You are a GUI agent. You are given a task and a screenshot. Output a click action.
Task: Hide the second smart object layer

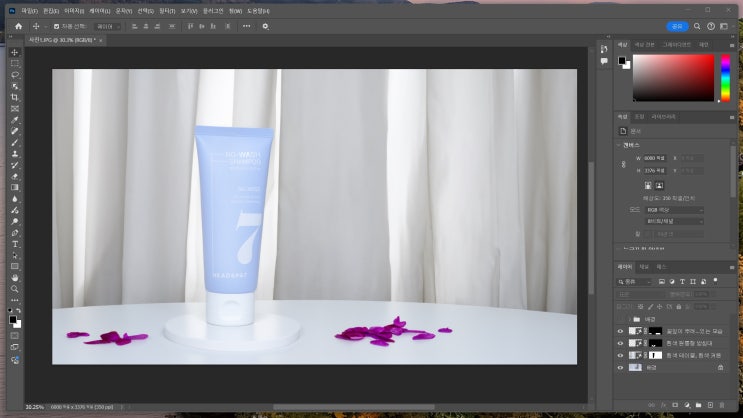(x=620, y=343)
